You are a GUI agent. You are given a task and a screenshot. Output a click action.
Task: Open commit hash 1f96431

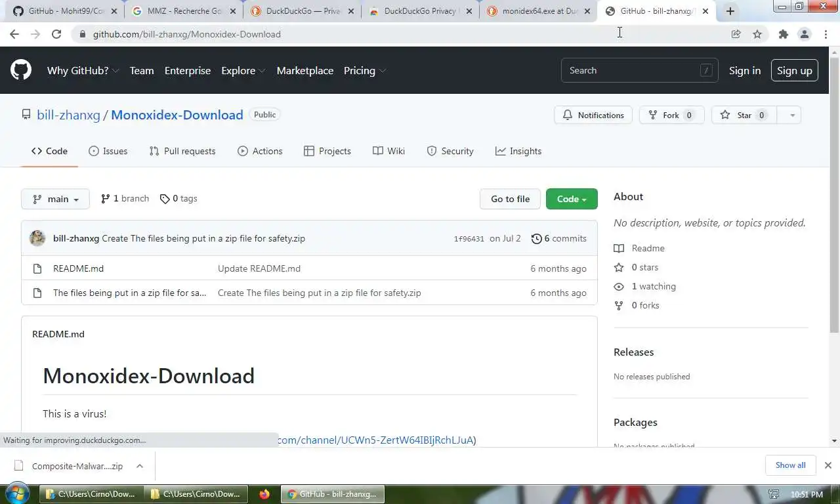[469, 239]
